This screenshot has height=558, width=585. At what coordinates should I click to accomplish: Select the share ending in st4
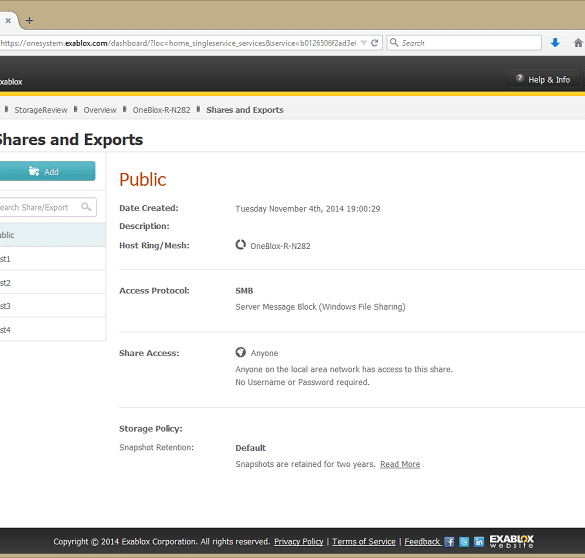pyautogui.click(x=53, y=330)
